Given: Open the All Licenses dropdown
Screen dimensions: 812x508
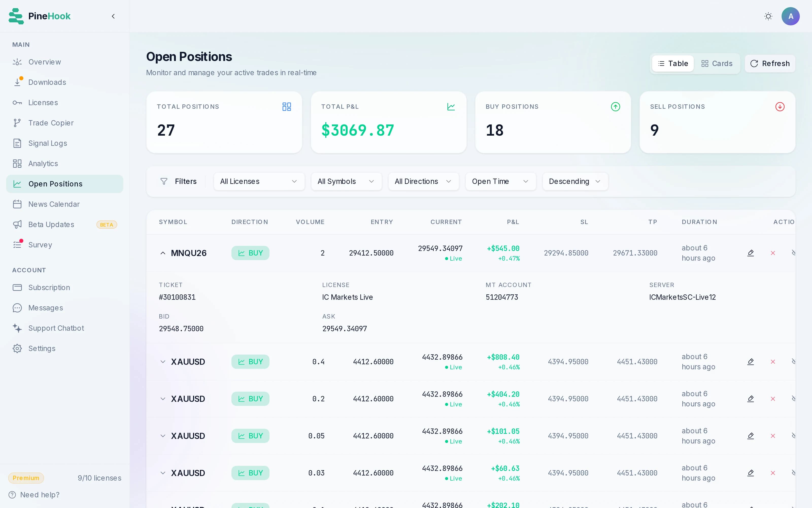Looking at the screenshot, I should (259, 181).
